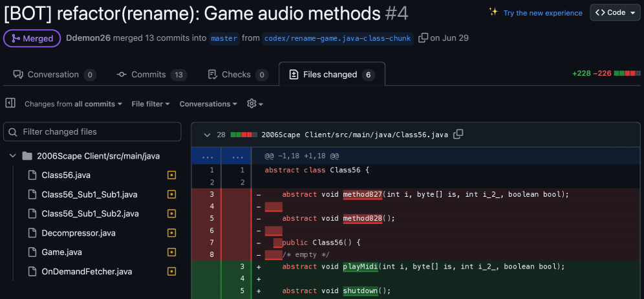
Task: Click modified status icon for Game.java
Action: pos(172,252)
